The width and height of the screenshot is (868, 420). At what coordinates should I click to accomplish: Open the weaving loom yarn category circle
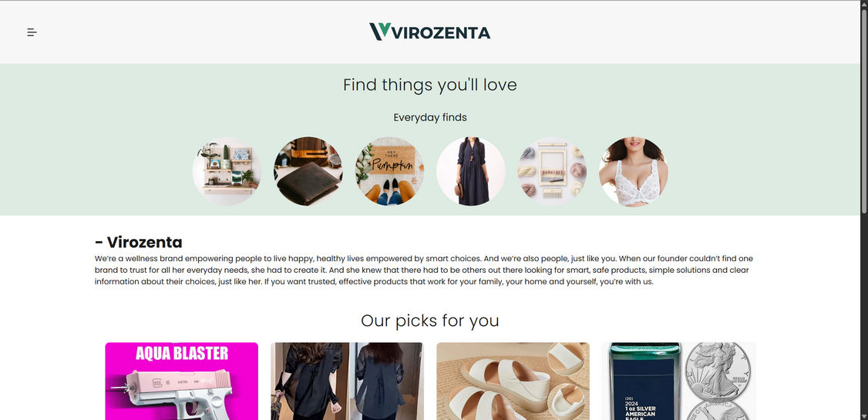(552, 171)
